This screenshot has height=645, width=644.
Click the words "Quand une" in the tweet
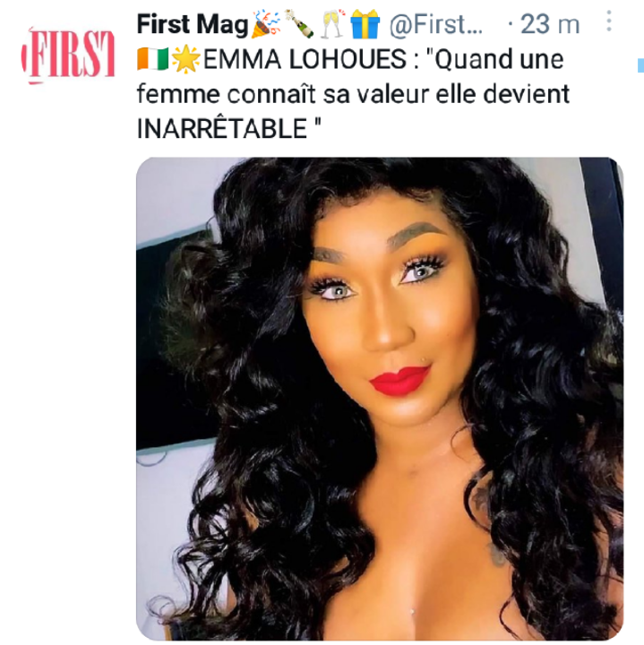pyautogui.click(x=498, y=59)
